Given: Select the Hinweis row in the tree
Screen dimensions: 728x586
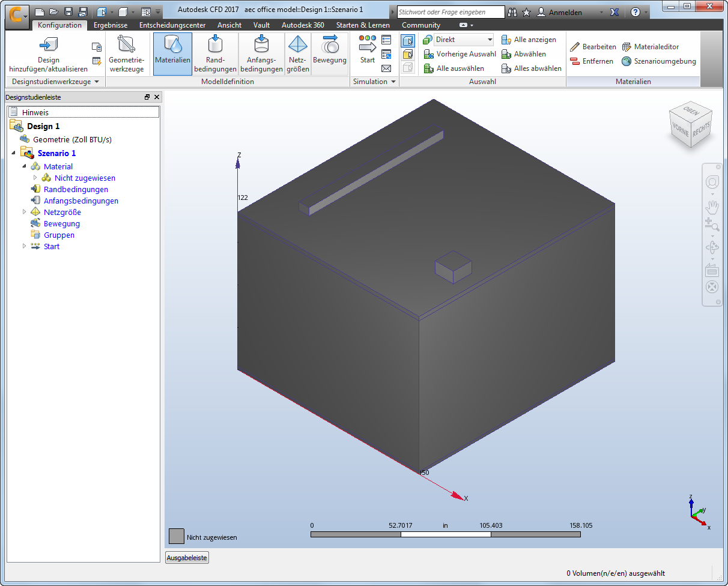Looking at the screenshot, I should pos(84,112).
